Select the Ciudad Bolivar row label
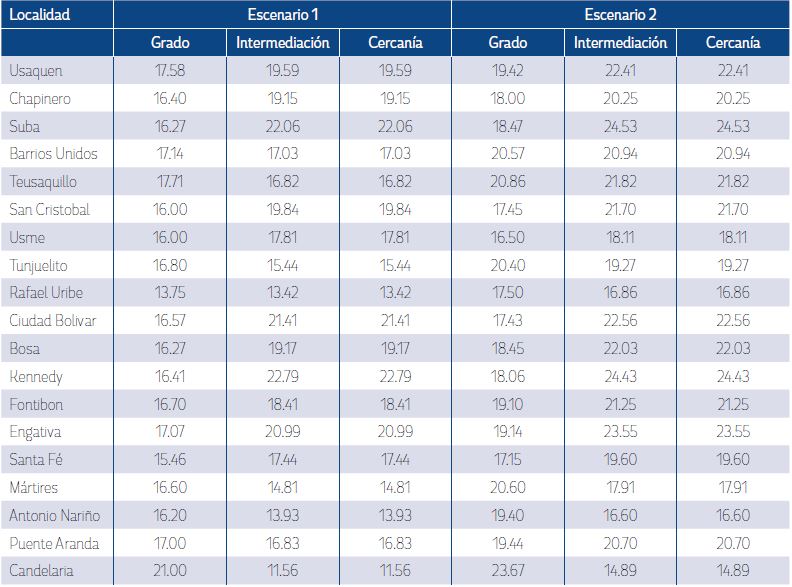The height and width of the screenshot is (587, 792). coord(54,321)
